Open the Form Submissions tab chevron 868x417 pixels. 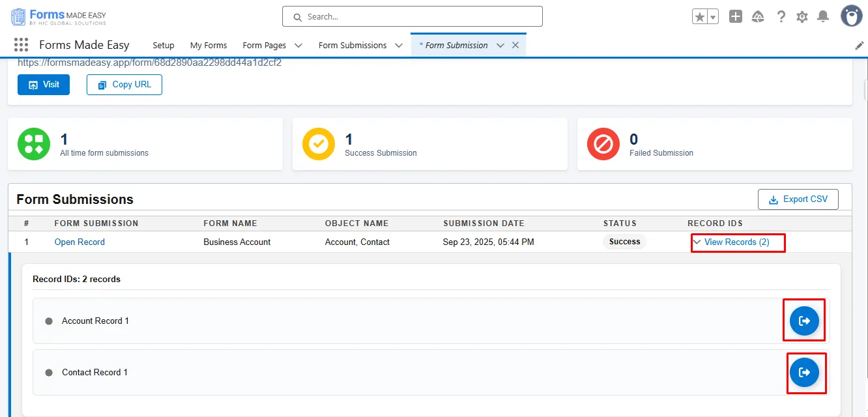pyautogui.click(x=399, y=46)
